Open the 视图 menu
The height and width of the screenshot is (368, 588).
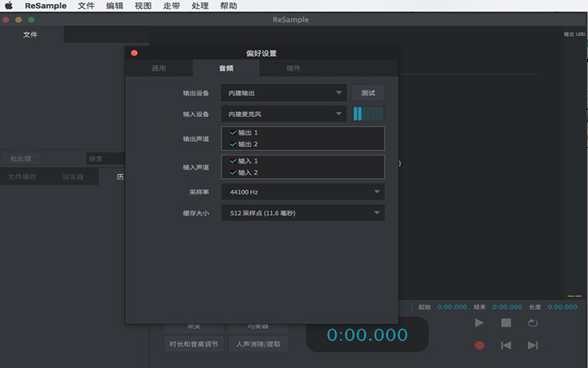coord(143,6)
